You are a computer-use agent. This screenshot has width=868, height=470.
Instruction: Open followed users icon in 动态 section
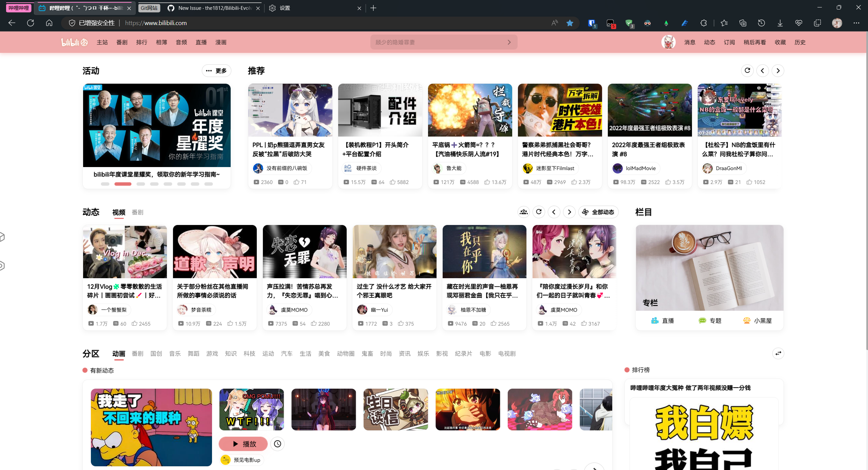pyautogui.click(x=523, y=212)
